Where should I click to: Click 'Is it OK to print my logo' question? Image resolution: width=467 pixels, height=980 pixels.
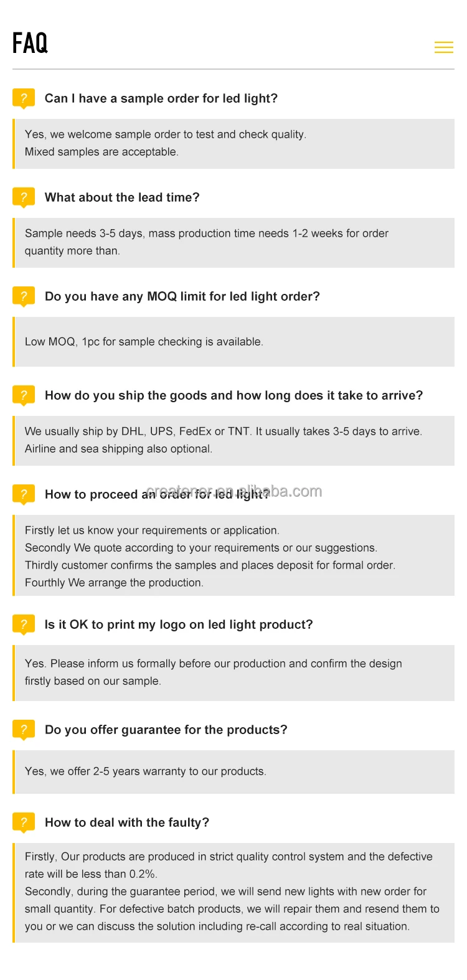179,624
